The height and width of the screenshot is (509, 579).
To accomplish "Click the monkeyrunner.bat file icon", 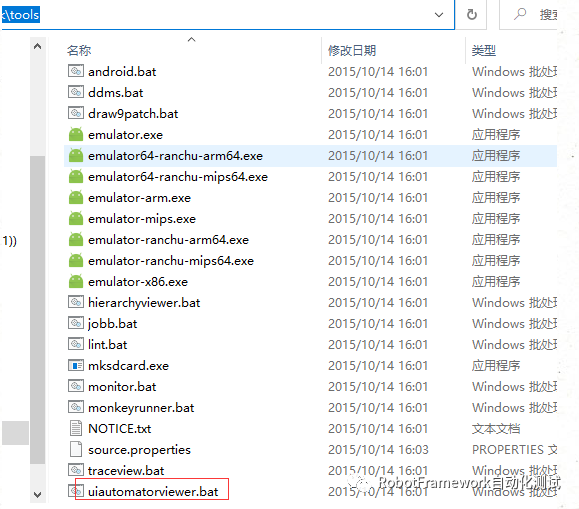I will (x=76, y=407).
